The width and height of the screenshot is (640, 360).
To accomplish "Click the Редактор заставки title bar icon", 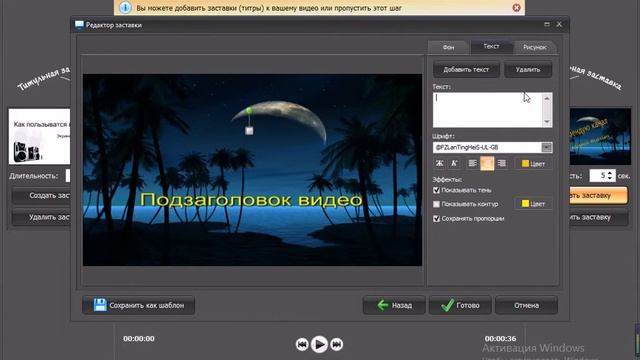I will click(79, 25).
